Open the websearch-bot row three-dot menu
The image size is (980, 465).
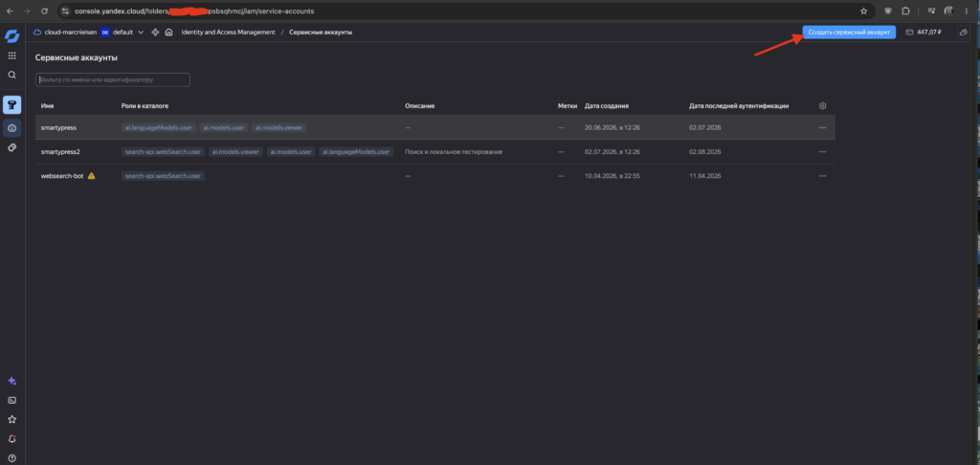822,176
